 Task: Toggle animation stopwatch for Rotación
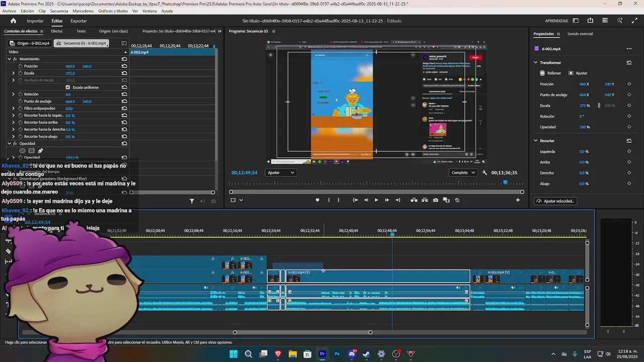(x=21, y=94)
